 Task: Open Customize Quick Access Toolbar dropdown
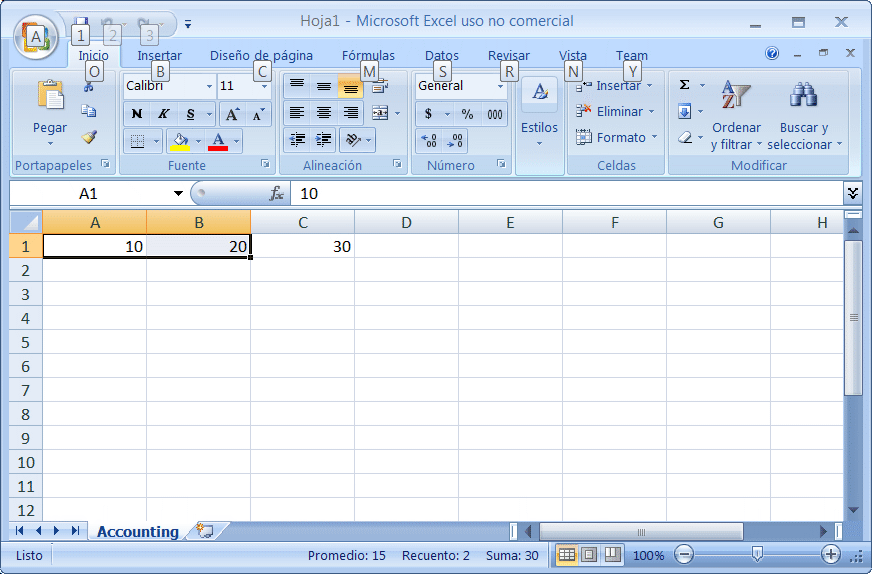click(x=188, y=24)
